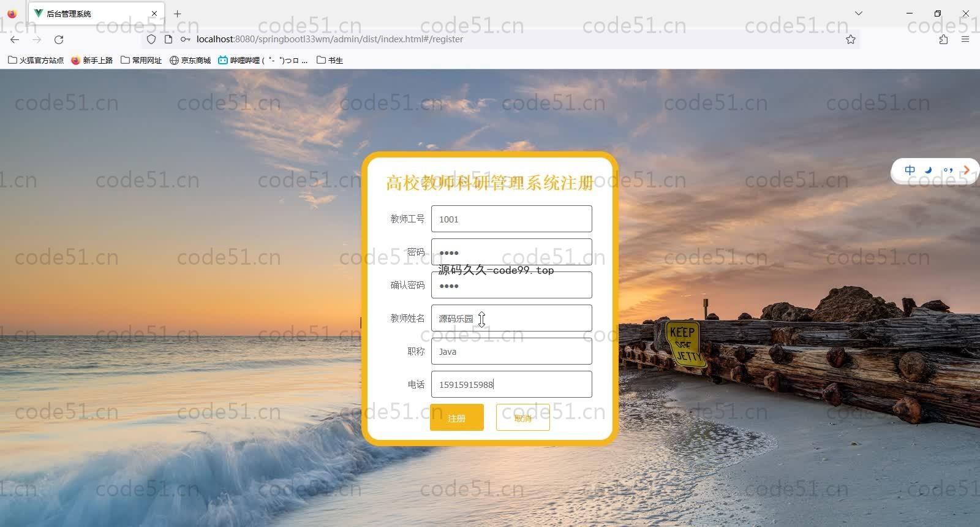
Task: Toggle the 中 input language icon
Action: point(910,170)
